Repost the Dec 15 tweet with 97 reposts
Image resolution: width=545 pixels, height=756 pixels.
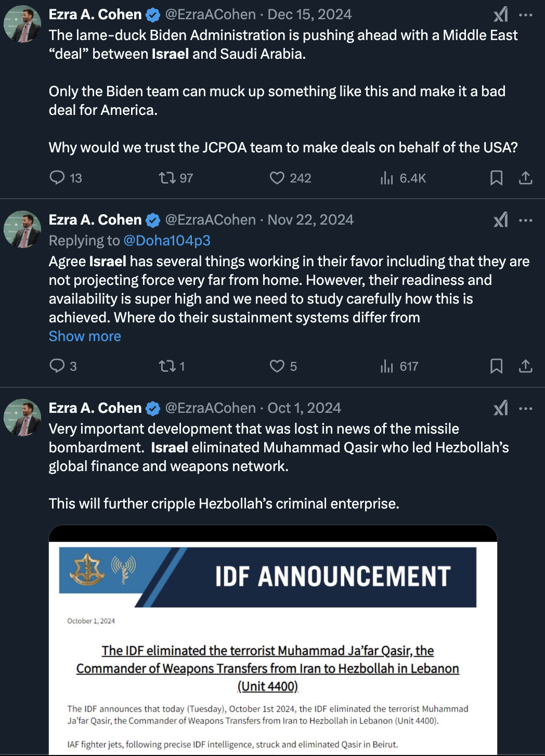pyautogui.click(x=167, y=178)
